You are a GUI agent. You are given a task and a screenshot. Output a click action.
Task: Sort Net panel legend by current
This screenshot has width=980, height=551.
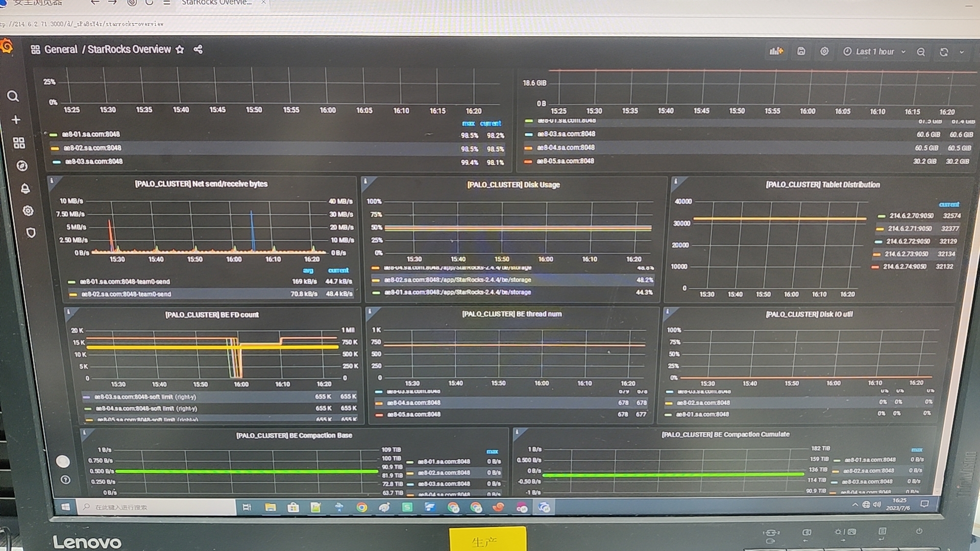(338, 270)
